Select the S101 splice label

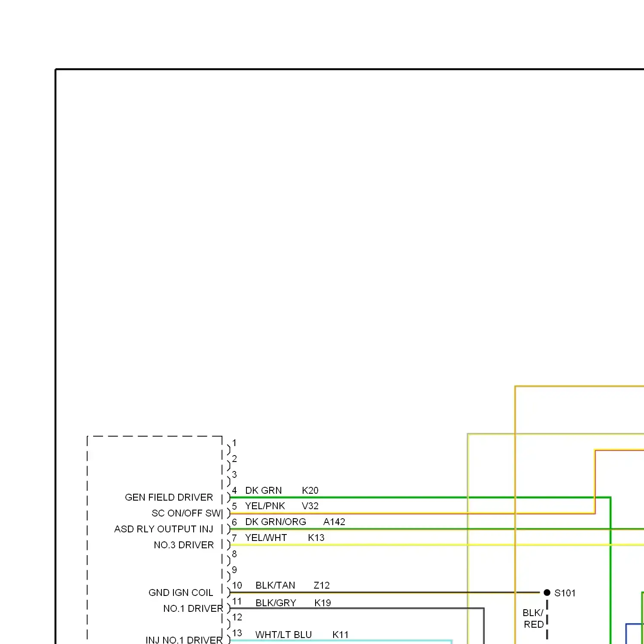pos(565,593)
